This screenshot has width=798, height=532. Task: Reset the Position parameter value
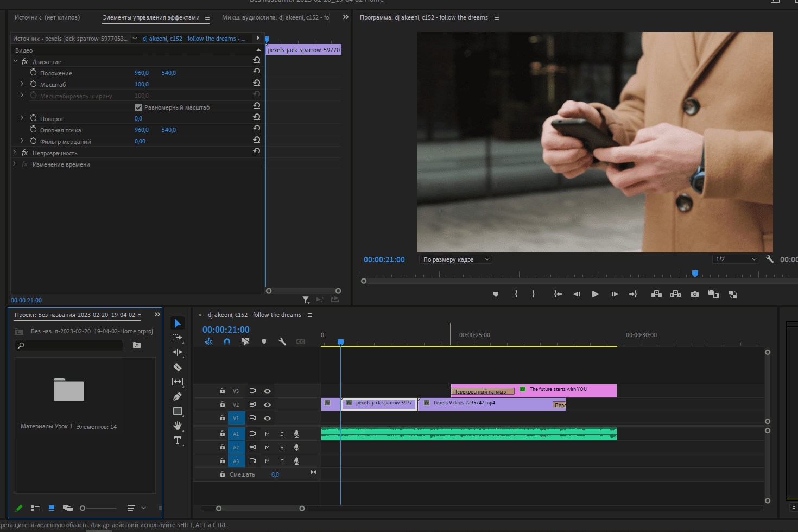257,72
